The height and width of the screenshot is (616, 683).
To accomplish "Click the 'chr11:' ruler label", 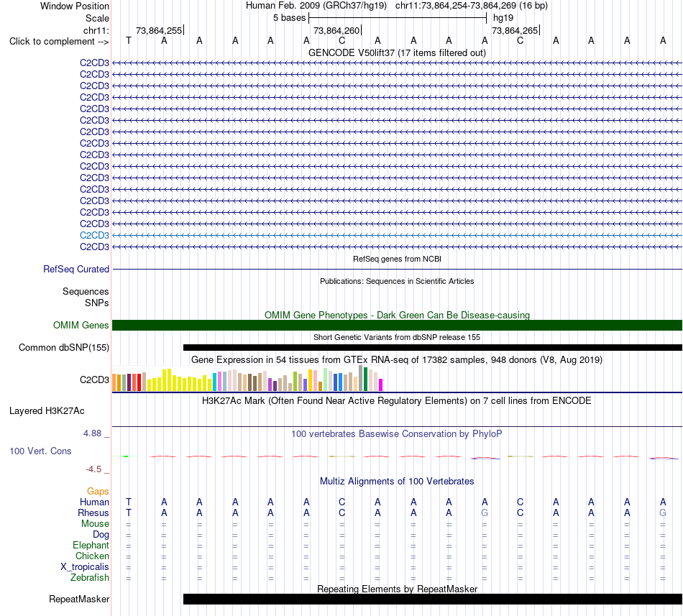I will point(96,30).
